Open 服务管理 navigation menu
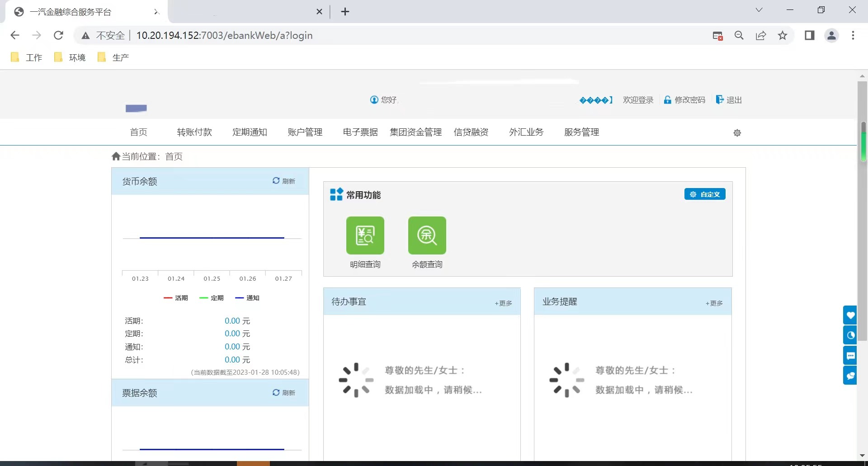This screenshot has height=466, width=868. (582, 132)
